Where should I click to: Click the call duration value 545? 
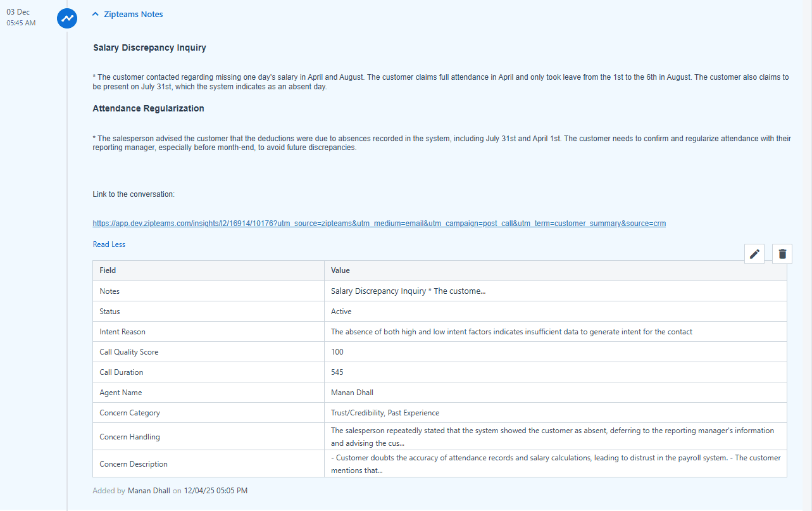click(337, 372)
